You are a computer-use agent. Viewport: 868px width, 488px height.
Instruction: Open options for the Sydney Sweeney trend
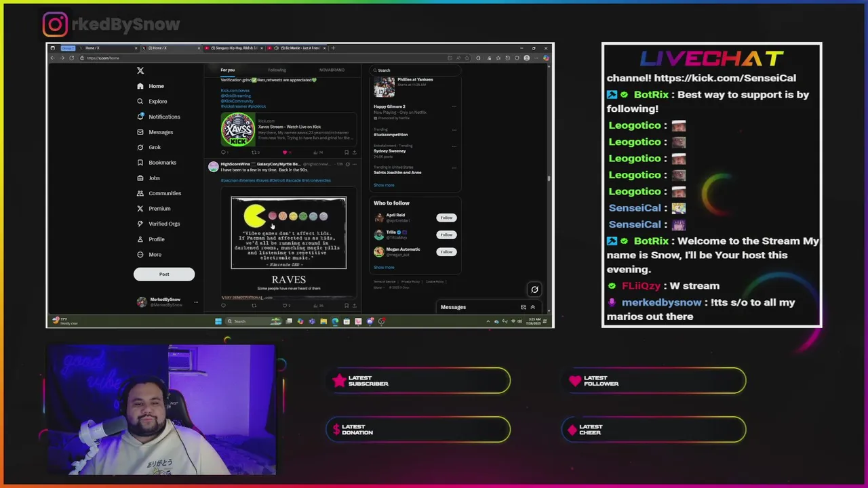point(454,146)
